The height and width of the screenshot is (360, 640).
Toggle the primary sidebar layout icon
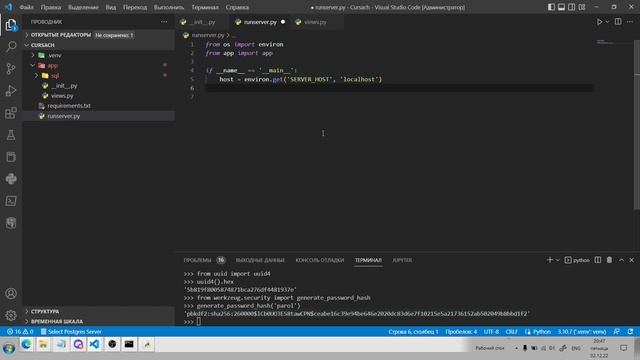pyautogui.click(x=551, y=7)
